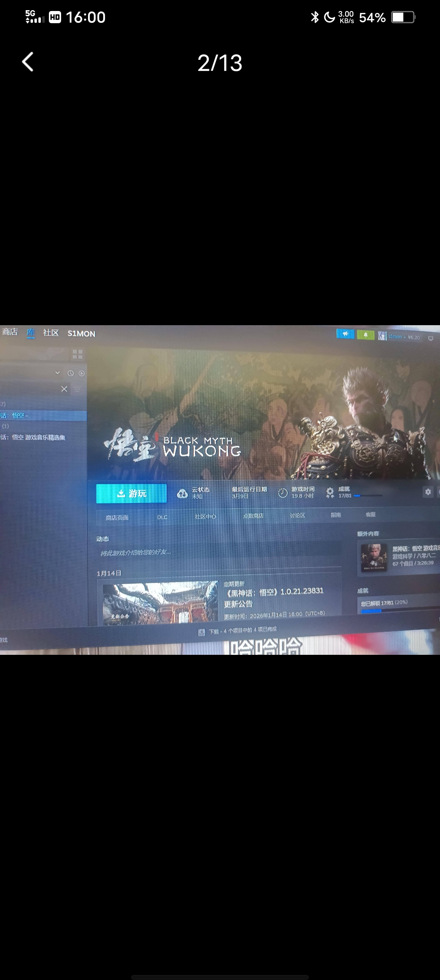Tap the back arrow in gallery viewer
Image resolution: width=440 pixels, height=980 pixels.
[x=28, y=62]
